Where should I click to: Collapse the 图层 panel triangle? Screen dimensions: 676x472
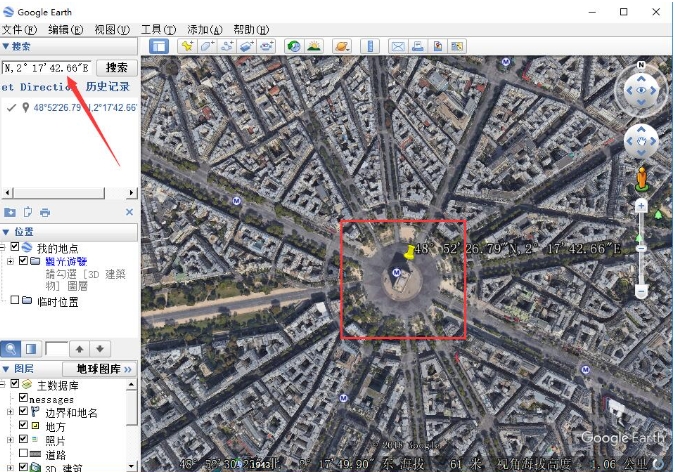[6, 369]
